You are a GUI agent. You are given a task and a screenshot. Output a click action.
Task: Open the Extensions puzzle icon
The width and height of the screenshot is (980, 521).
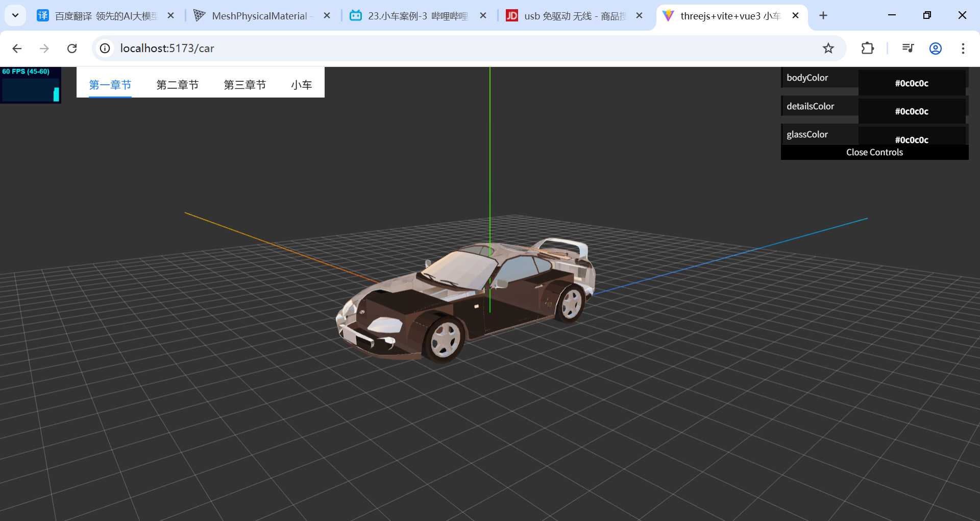868,49
